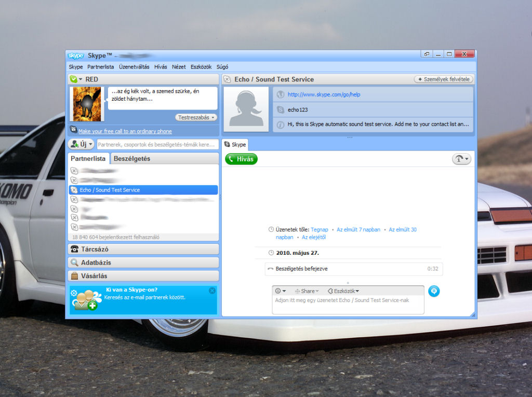The image size is (532, 397).
Task: Click the phone icon beside free call link
Action: [74, 131]
